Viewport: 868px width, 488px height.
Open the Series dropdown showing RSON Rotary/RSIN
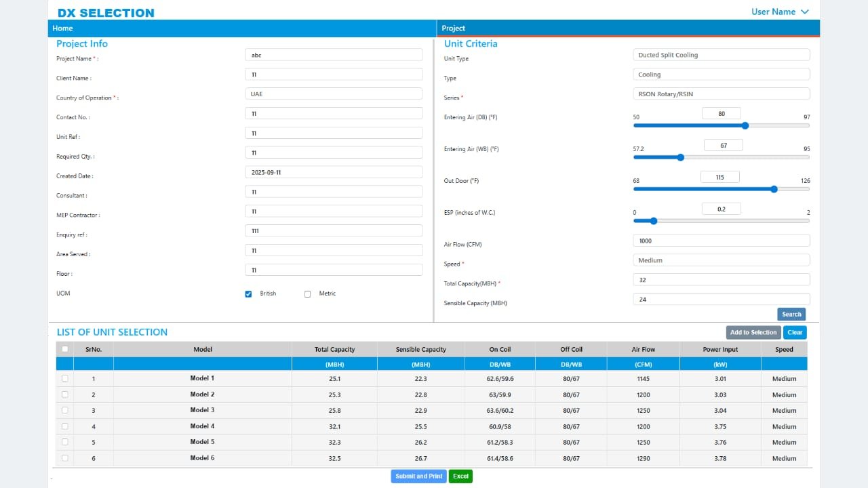coord(722,94)
